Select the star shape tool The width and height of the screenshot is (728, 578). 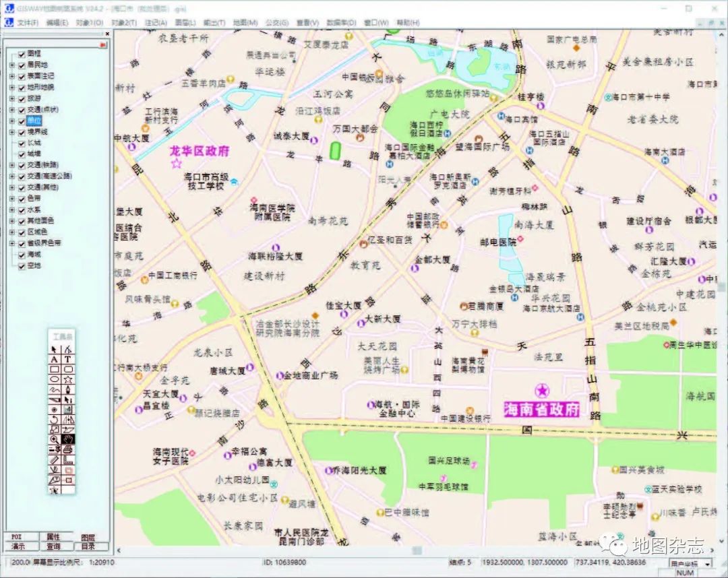tap(67, 378)
